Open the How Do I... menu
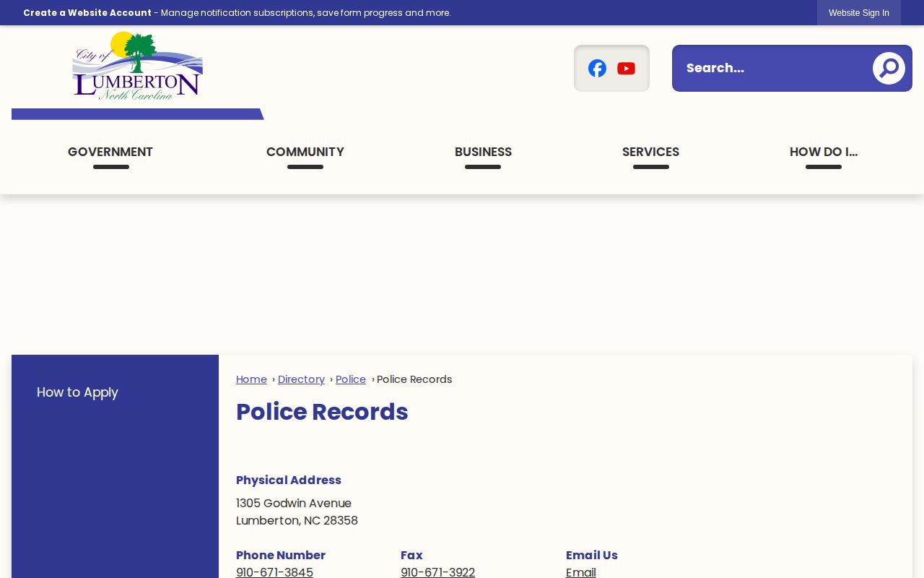The width and height of the screenshot is (924, 578). coord(824,152)
